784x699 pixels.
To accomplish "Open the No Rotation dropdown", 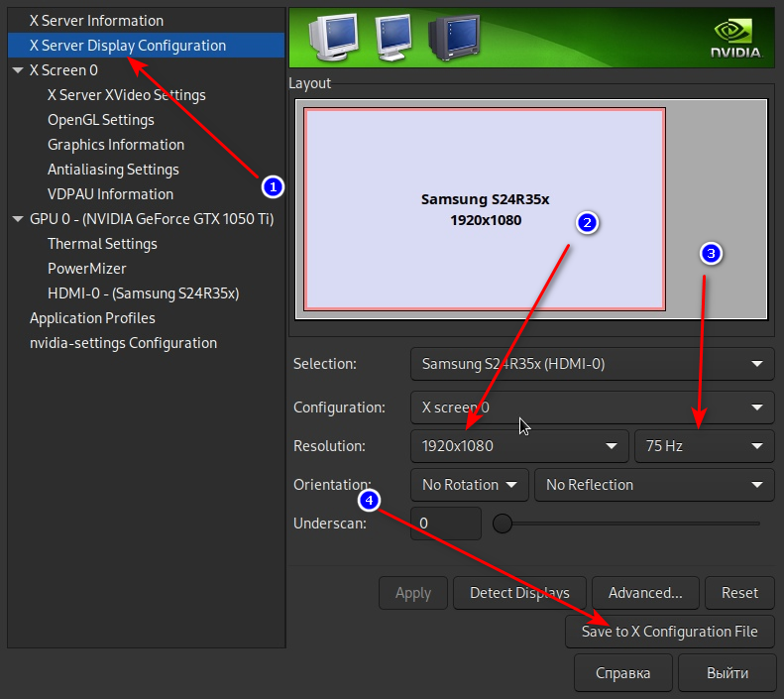I will (x=469, y=485).
